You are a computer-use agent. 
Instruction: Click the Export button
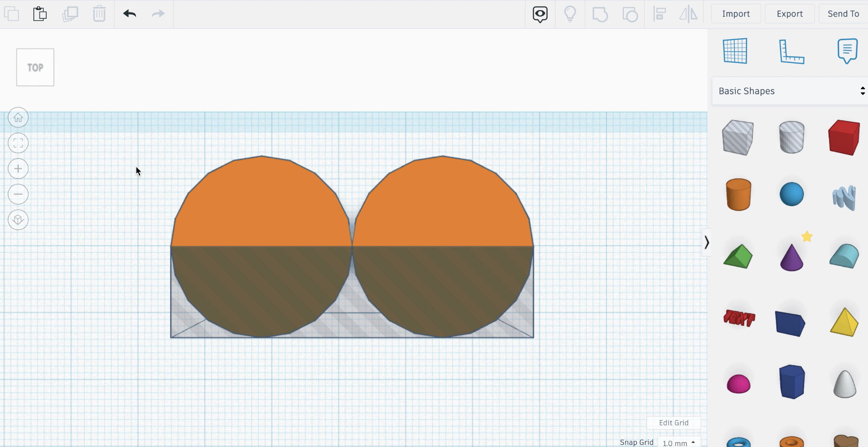point(790,14)
